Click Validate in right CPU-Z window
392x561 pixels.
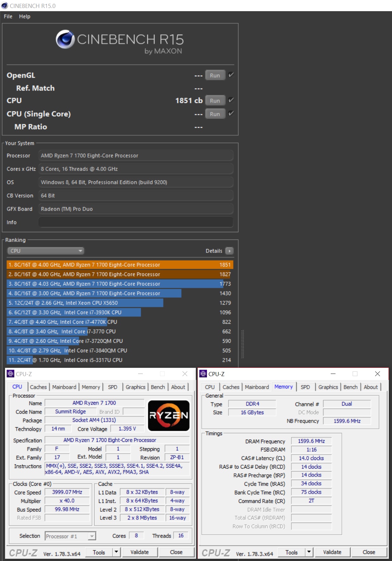[x=332, y=552]
